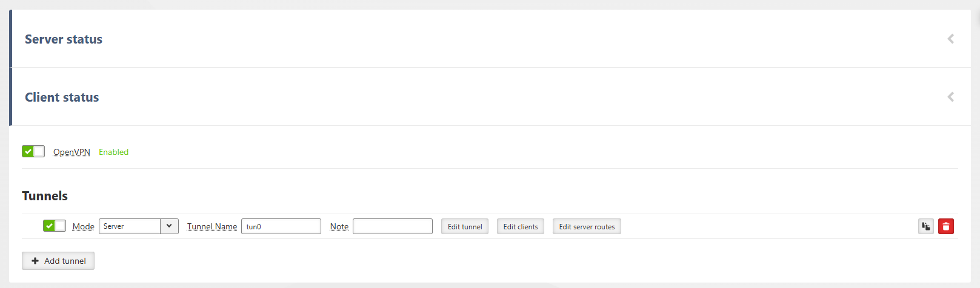The width and height of the screenshot is (980, 288).
Task: Delete the tun0 tunnel with trash icon
Action: coord(945,226)
